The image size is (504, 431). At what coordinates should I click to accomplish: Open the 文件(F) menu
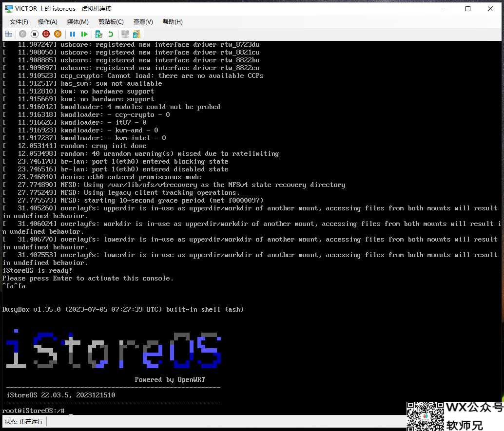tap(19, 22)
